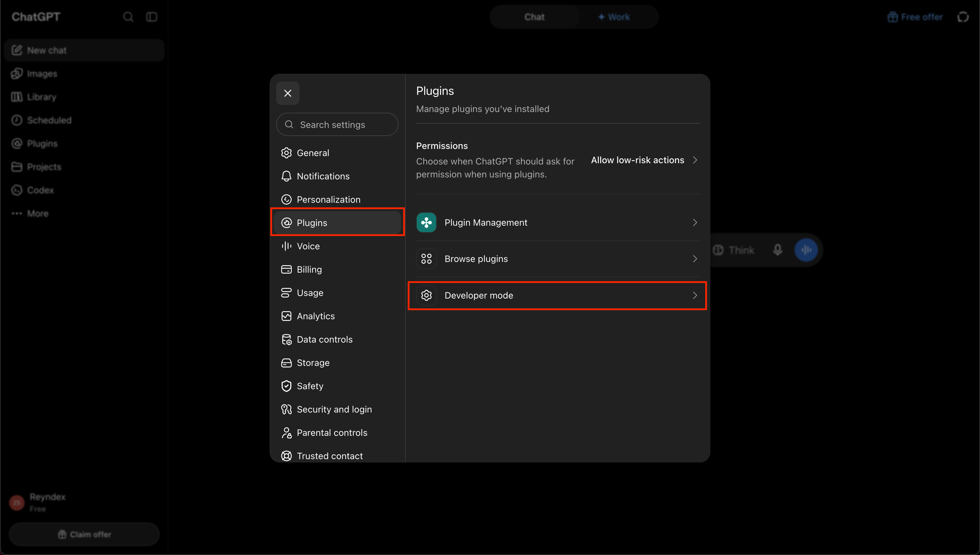Select Plugins in settings sidebar

coord(337,222)
